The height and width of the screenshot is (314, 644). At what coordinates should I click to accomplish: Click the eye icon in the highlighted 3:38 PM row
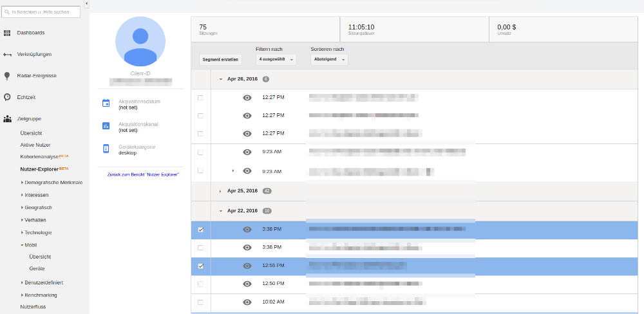(x=247, y=230)
